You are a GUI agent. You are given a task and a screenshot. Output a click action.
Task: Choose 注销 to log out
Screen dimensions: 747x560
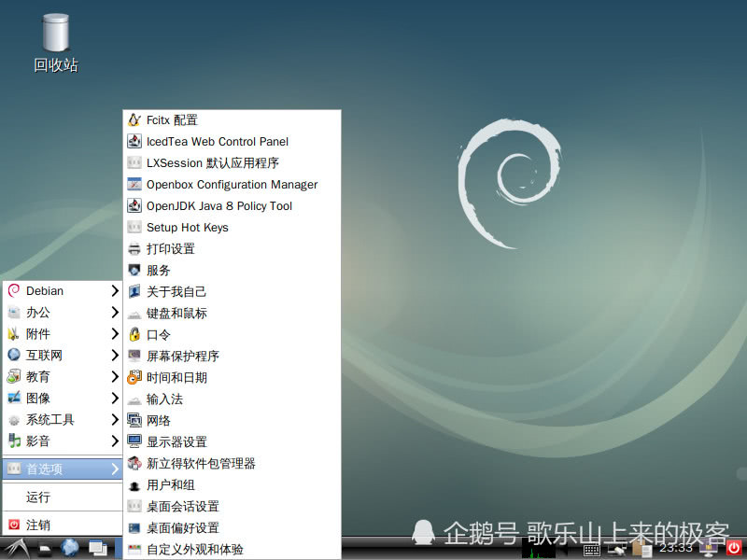coord(63,525)
